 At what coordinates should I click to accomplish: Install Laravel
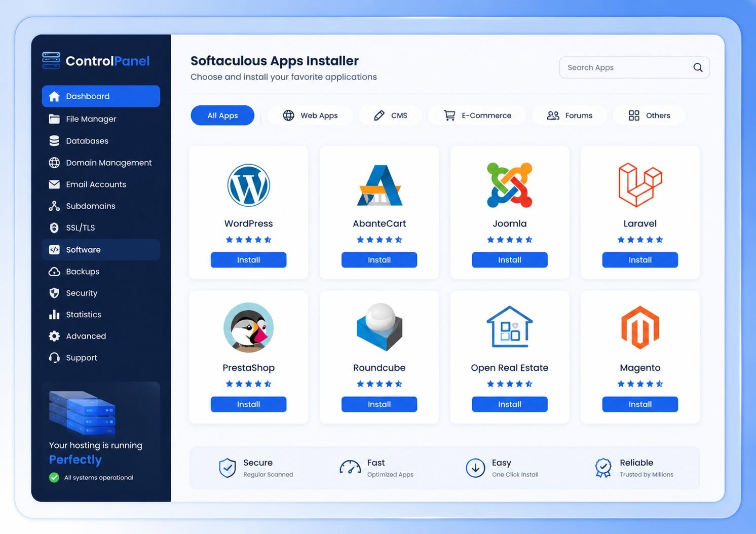640,260
